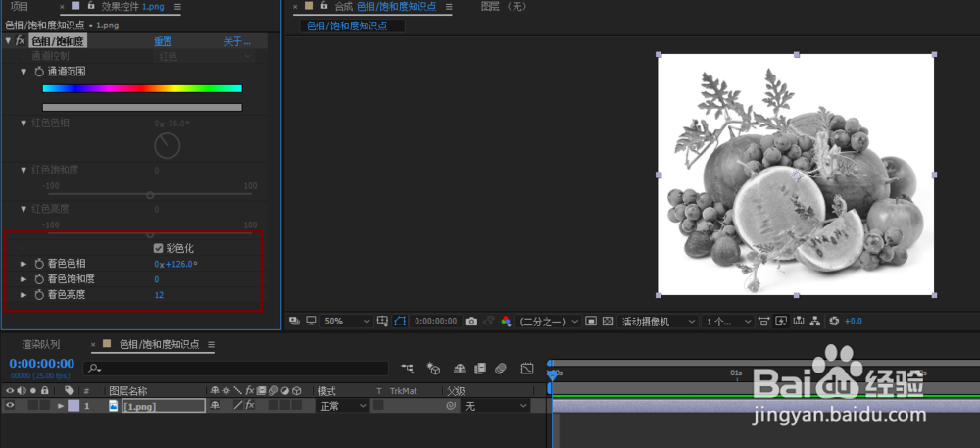
Task: Expand the 着色色相 property
Action: [24, 264]
